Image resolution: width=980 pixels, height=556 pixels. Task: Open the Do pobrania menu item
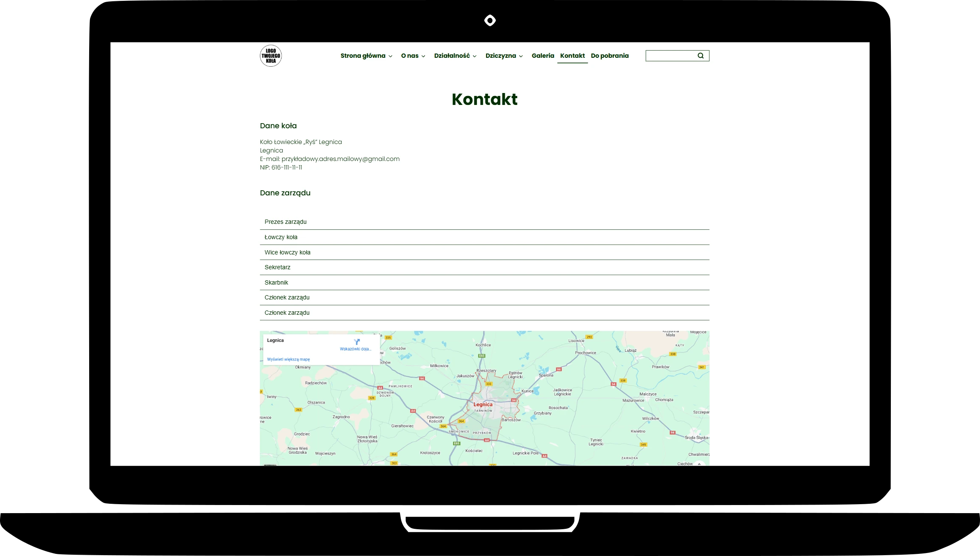click(x=609, y=56)
